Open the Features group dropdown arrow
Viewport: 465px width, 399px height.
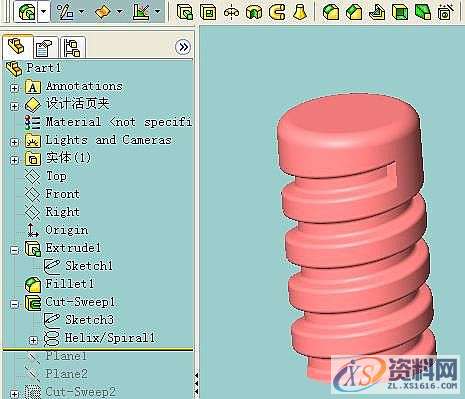tap(43, 12)
